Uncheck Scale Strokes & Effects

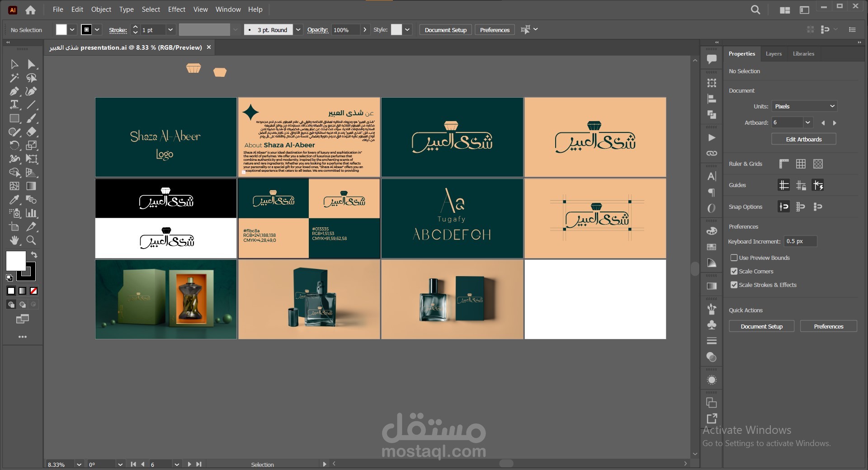734,285
